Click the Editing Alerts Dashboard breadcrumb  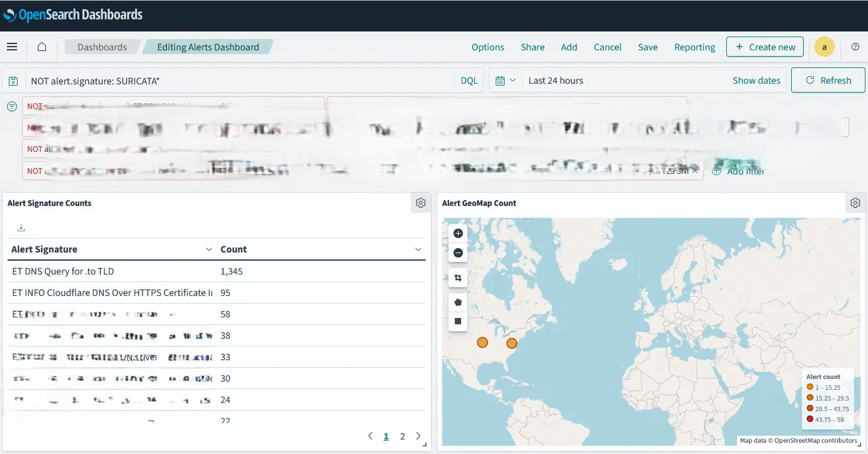pyautogui.click(x=208, y=47)
